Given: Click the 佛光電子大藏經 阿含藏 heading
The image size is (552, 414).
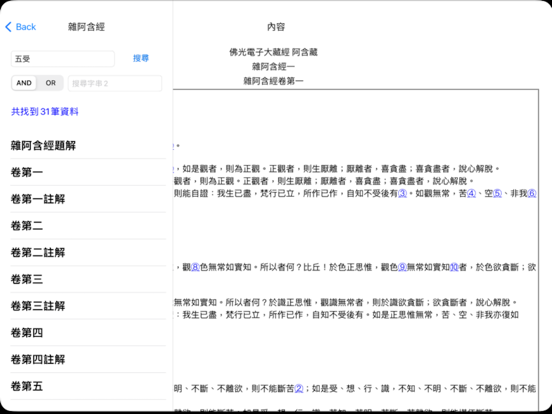Looking at the screenshot, I should pyautogui.click(x=274, y=52).
